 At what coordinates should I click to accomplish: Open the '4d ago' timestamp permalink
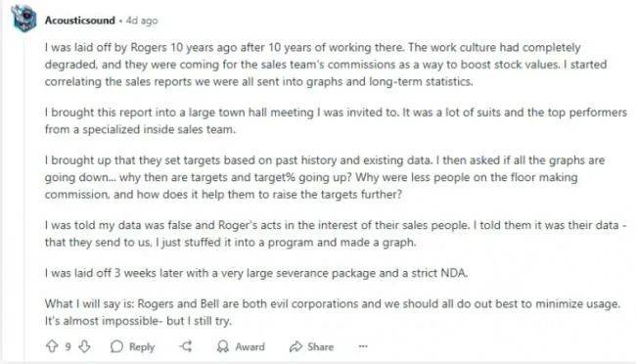pos(142,21)
